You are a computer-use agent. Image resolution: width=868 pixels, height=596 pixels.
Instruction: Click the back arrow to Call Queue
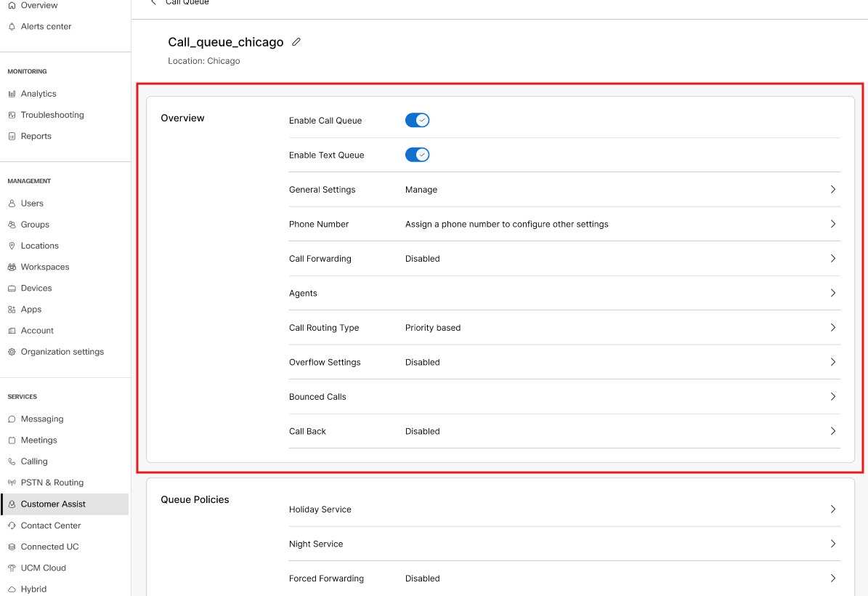click(x=153, y=3)
